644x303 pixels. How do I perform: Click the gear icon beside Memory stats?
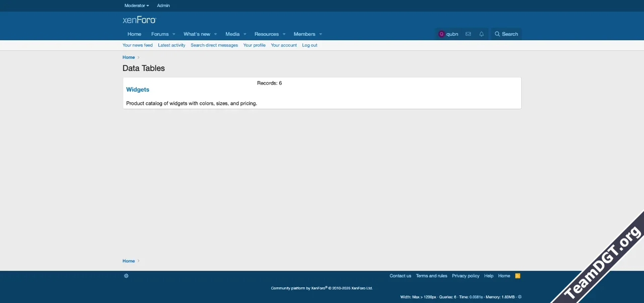520,297
